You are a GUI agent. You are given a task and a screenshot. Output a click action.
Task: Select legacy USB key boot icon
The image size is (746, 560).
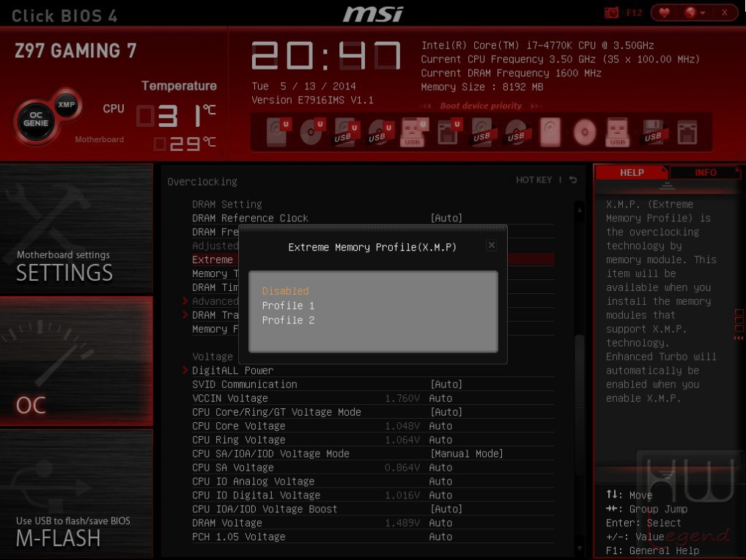[x=618, y=132]
